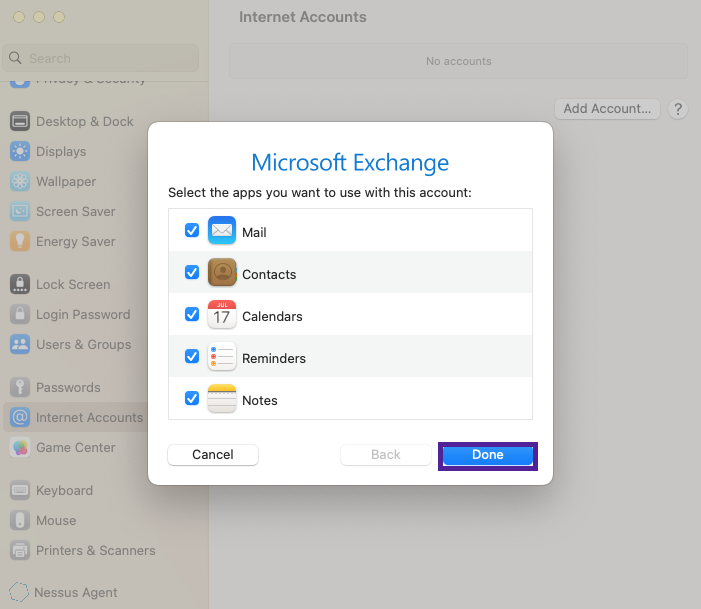This screenshot has height=609, width=701.
Task: Click the Calendars label text
Action: pos(272,317)
